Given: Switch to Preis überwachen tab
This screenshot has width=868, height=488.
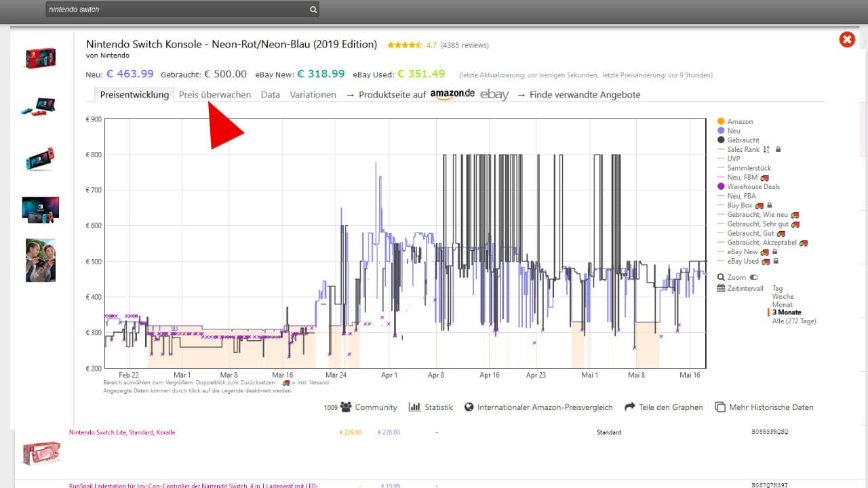Looking at the screenshot, I should 214,95.
